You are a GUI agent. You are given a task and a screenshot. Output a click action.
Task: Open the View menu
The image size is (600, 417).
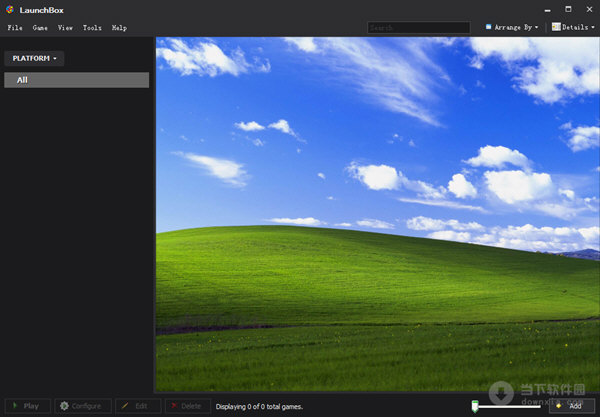click(x=66, y=28)
